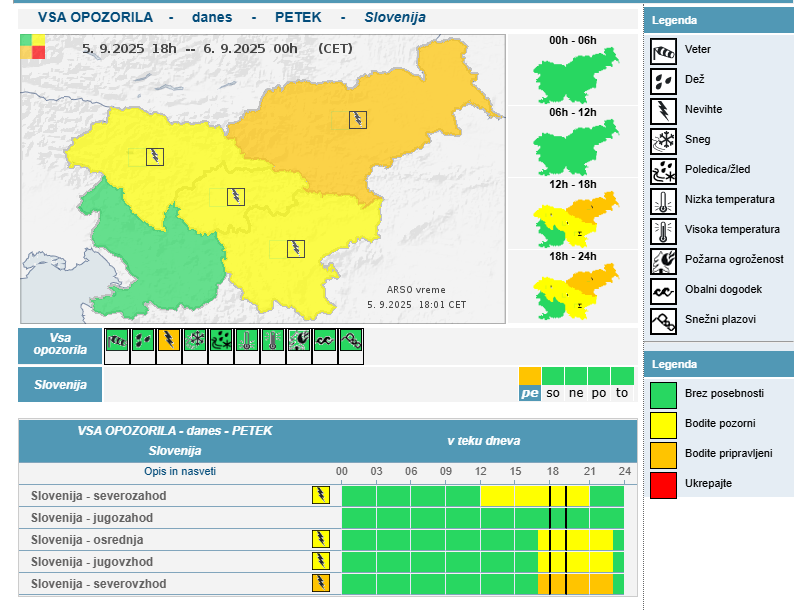Click the 'Vsa opozorila' button
Screen dimensions: 803x611
pos(60,343)
